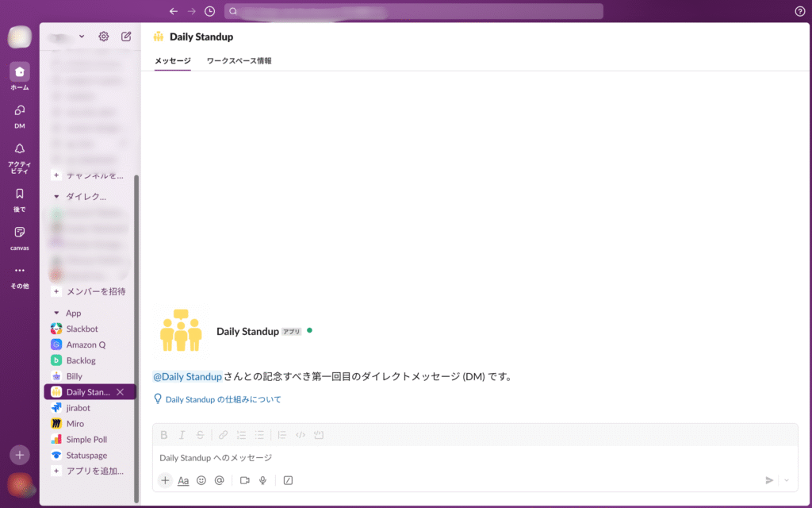The height and width of the screenshot is (508, 812).
Task: Click the search field in the top bar
Action: coord(414,11)
